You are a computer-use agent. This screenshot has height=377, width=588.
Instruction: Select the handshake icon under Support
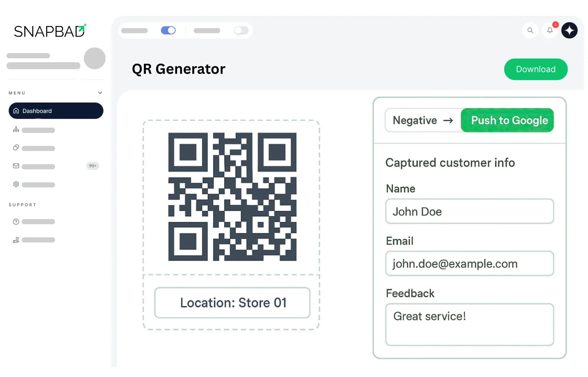[x=16, y=240]
